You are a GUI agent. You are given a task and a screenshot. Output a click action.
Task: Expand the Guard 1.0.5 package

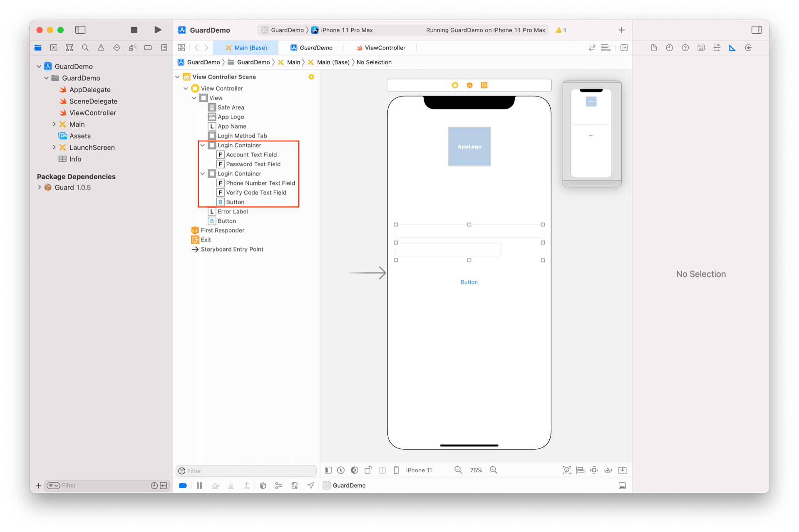pos(40,187)
